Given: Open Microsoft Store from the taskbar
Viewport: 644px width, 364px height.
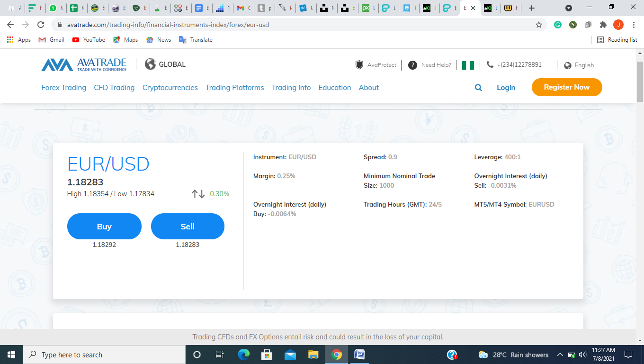Looking at the screenshot, I should (267, 355).
